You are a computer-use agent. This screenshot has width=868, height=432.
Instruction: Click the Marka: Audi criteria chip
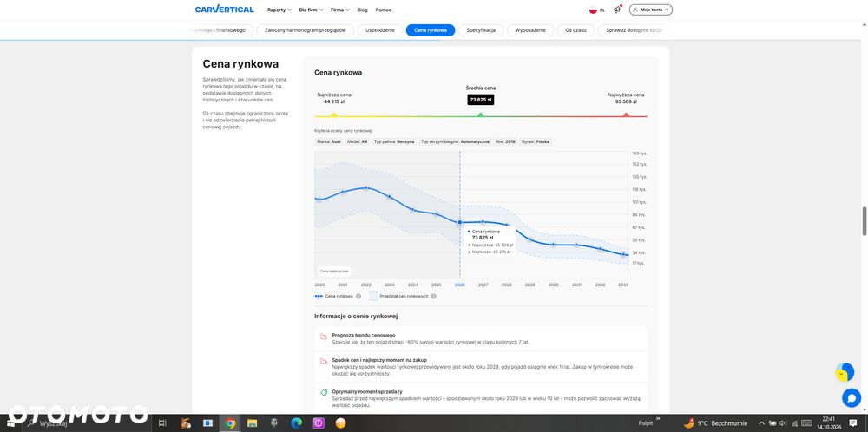(329, 141)
